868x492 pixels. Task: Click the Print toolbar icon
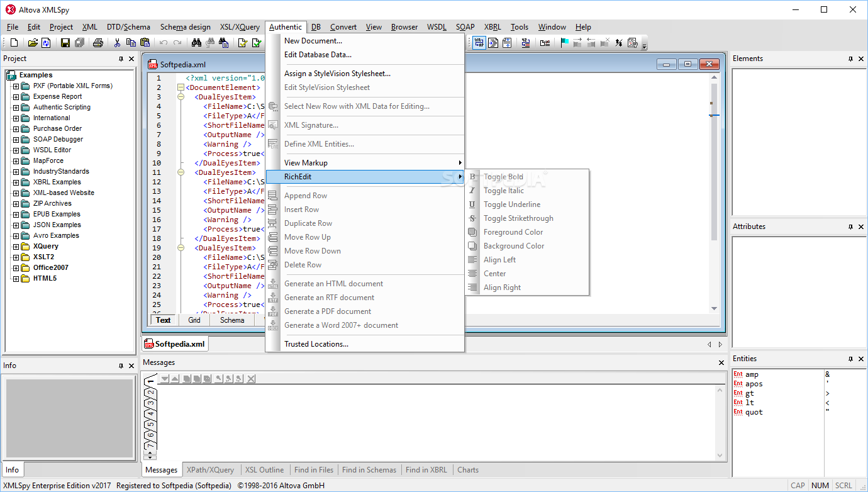[x=97, y=43]
